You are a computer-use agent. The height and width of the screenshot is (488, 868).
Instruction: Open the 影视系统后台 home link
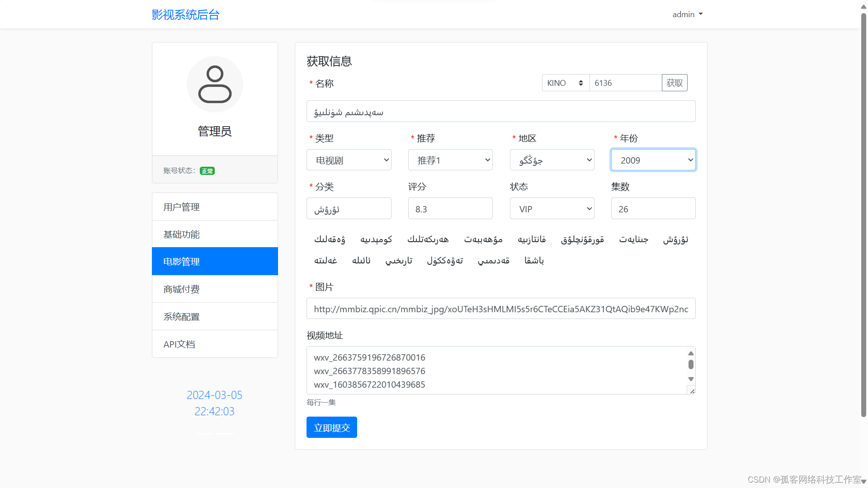[x=185, y=15]
